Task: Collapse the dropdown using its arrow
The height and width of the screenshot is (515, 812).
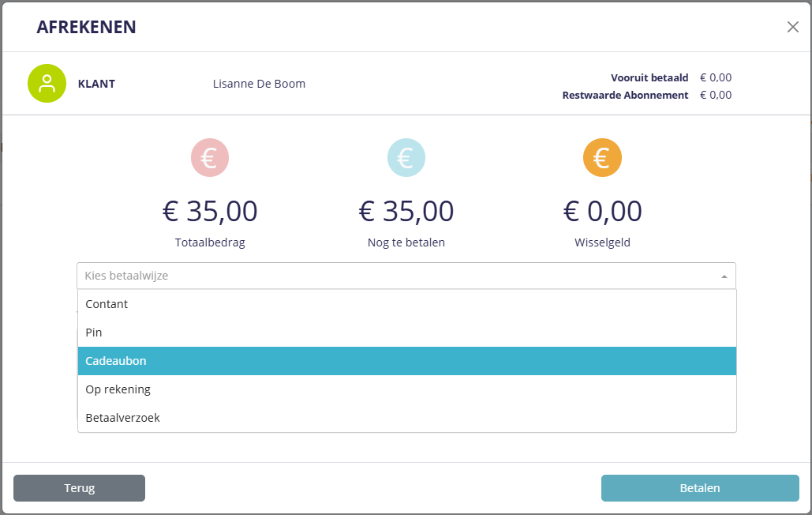Action: 724,276
